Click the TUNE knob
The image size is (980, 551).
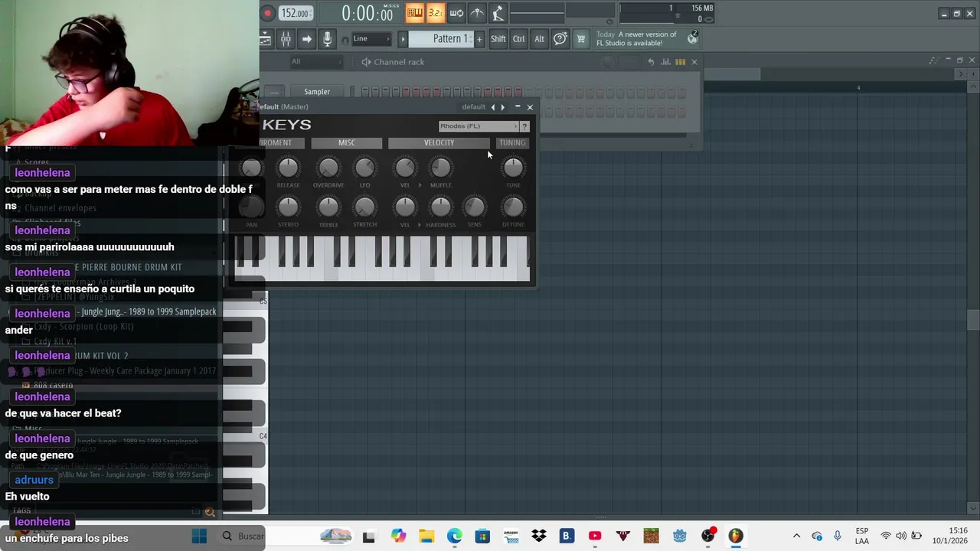pos(513,168)
